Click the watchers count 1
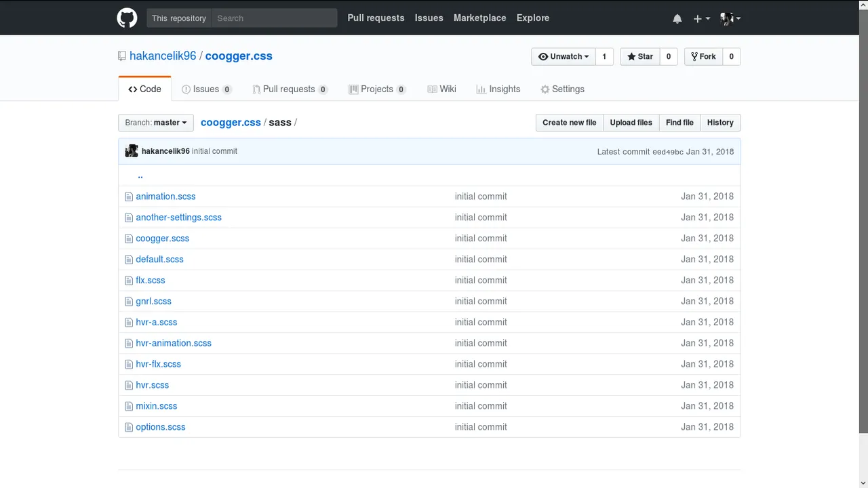 604,56
